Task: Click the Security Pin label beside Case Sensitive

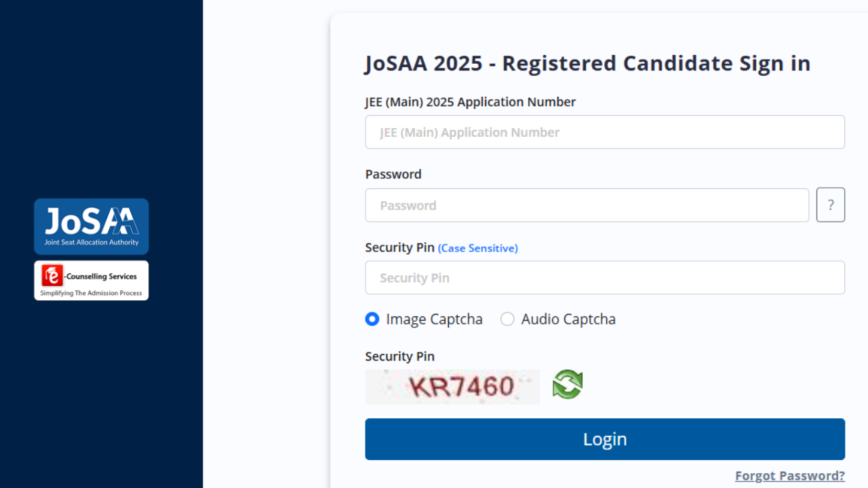Action: pyautogui.click(x=399, y=247)
